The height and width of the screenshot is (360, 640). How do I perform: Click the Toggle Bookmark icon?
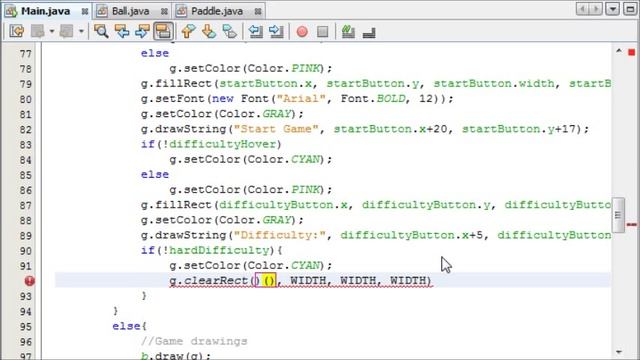point(229,31)
